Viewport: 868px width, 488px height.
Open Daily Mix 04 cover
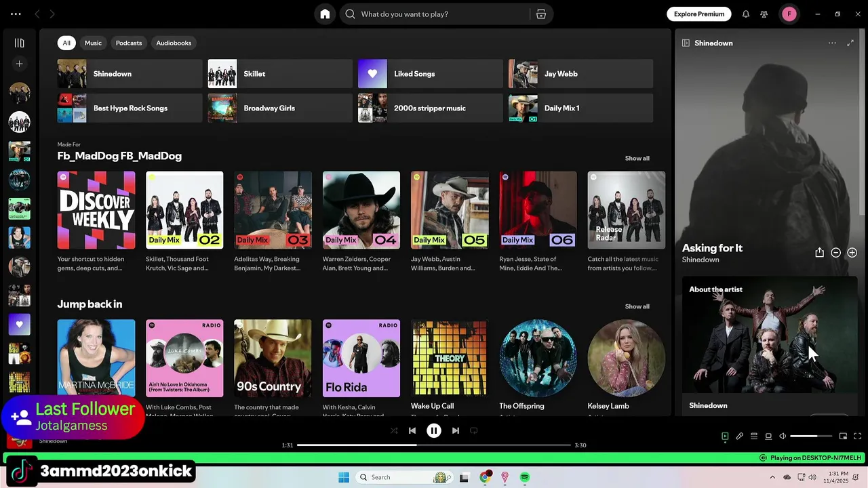coord(361,210)
